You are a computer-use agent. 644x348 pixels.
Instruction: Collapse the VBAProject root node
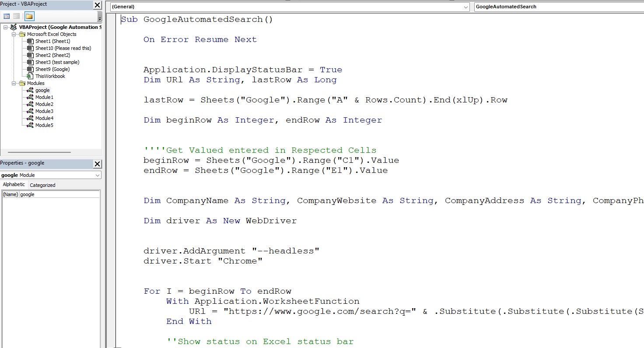(5, 27)
